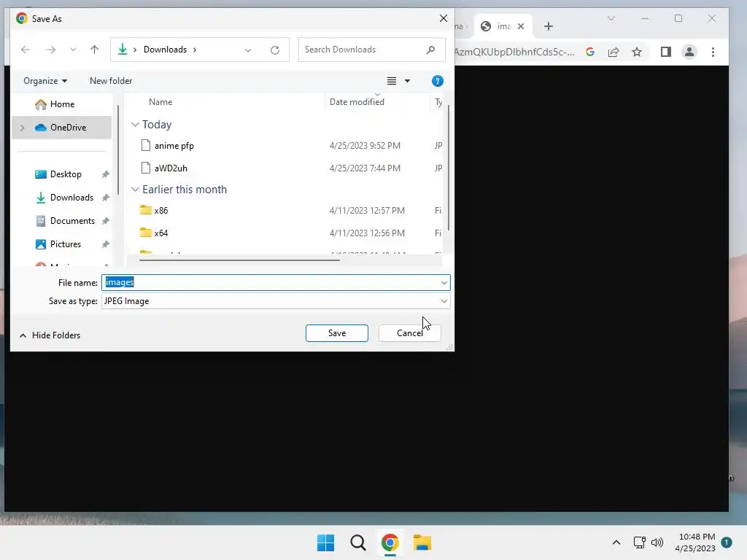Viewport: 747px width, 560px height.
Task: Open Desktop quick access folder
Action: pyautogui.click(x=66, y=174)
